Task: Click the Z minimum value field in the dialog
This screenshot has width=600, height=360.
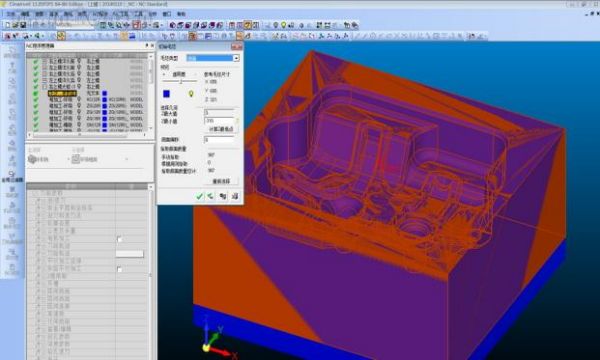Action: pos(219,121)
